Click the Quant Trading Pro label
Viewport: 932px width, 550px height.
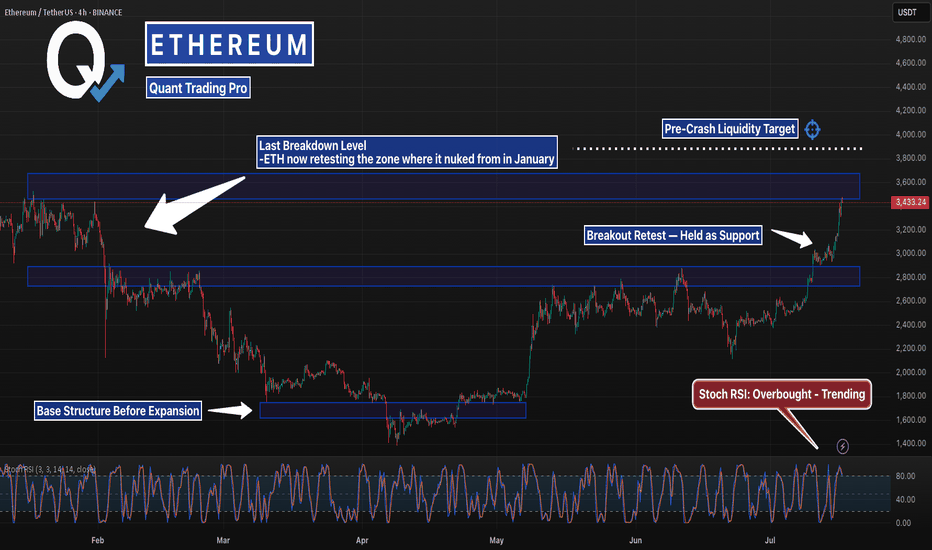pos(198,88)
